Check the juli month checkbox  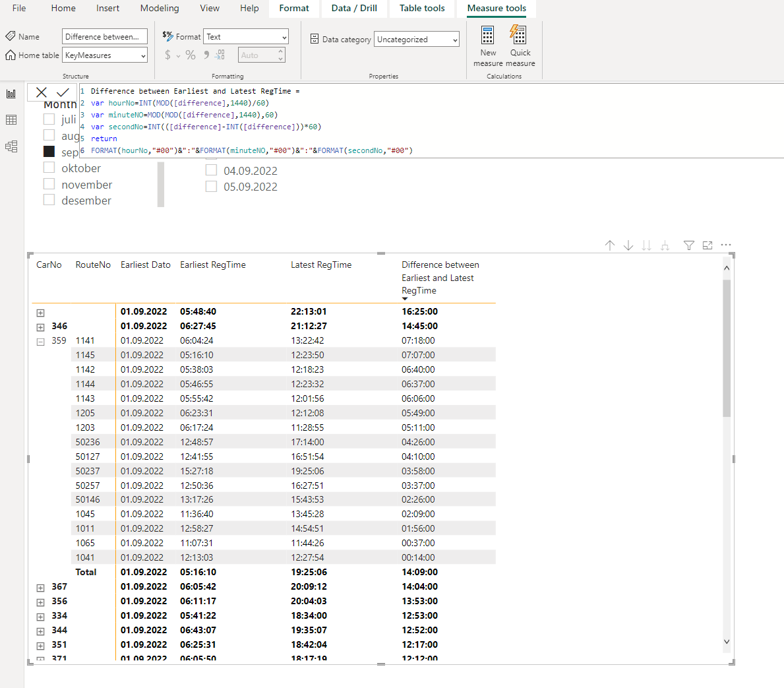pos(49,119)
